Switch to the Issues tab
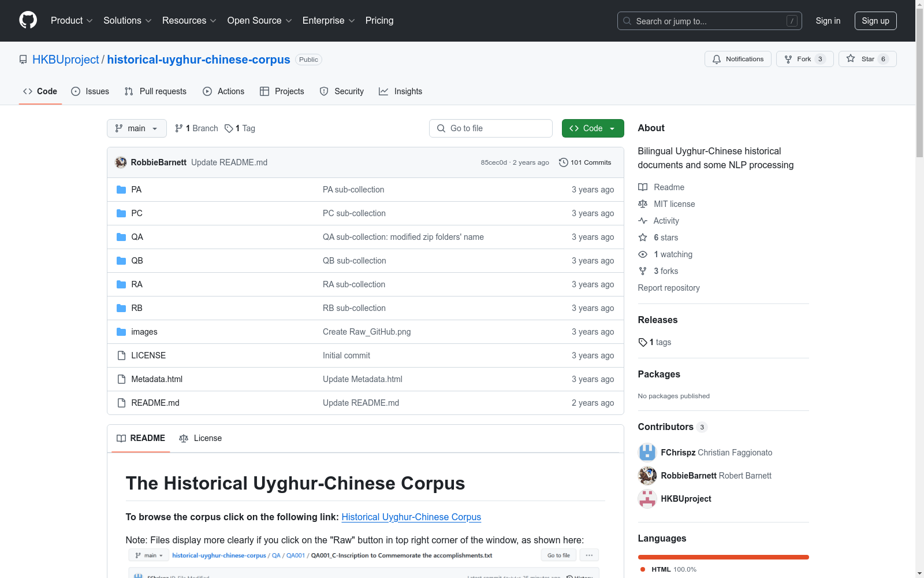 pos(90,91)
